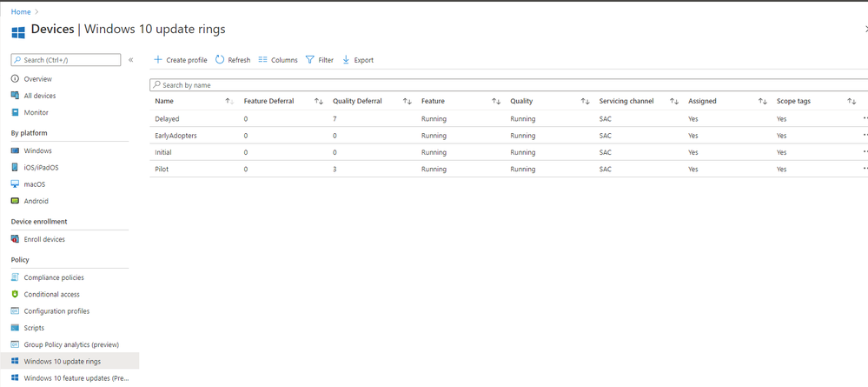Open more options for Delayed row
The image size is (868, 387).
865,118
